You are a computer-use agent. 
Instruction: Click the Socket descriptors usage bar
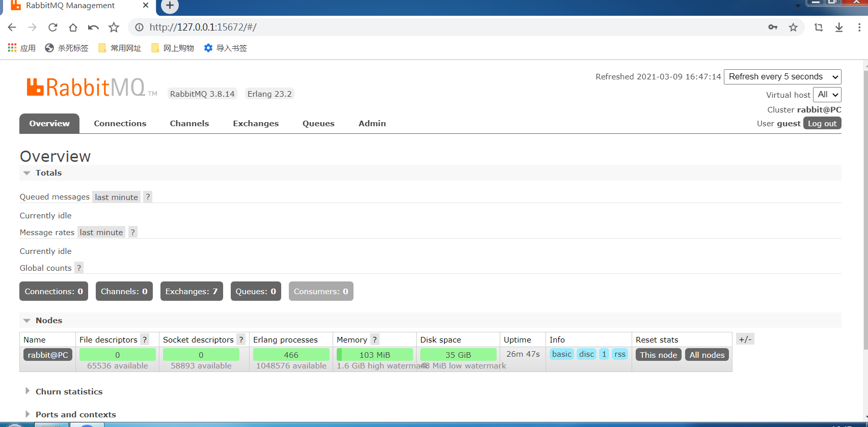coord(201,355)
